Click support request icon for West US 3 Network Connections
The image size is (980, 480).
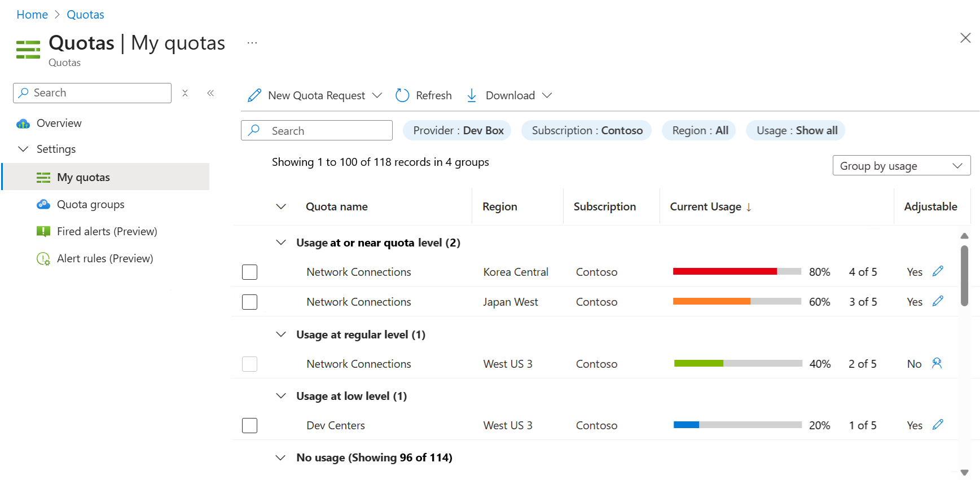pyautogui.click(x=937, y=363)
